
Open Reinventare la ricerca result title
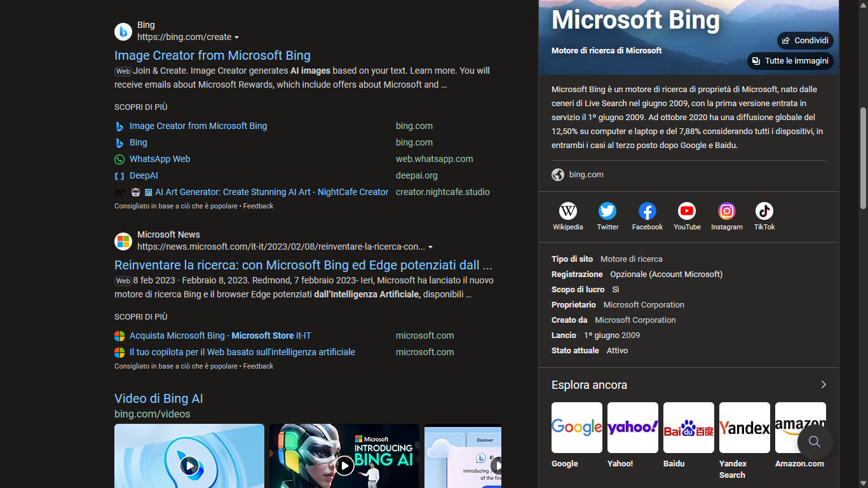point(303,265)
